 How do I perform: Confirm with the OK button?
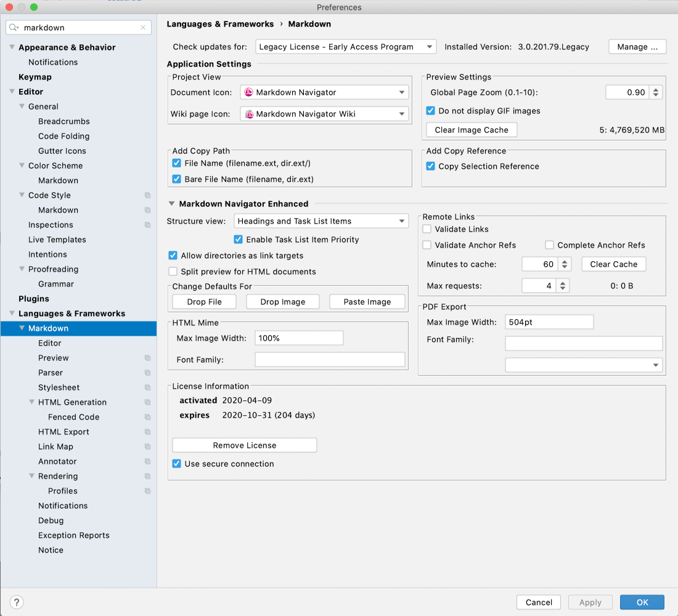click(x=642, y=602)
